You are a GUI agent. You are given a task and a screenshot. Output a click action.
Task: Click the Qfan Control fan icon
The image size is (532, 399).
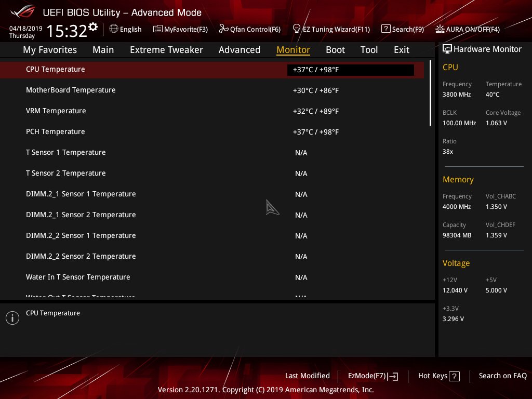click(223, 29)
